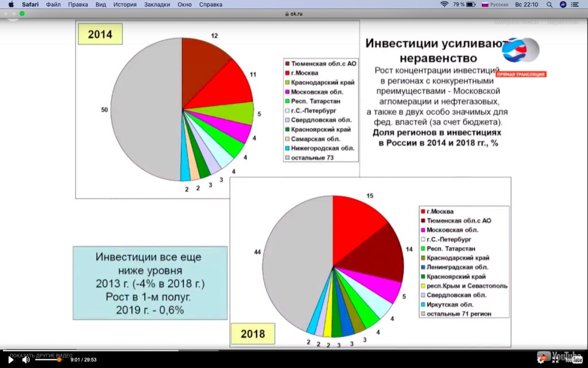The image size is (588, 368).
Task: Launch Siri from the menu bar
Action: coord(563,4)
